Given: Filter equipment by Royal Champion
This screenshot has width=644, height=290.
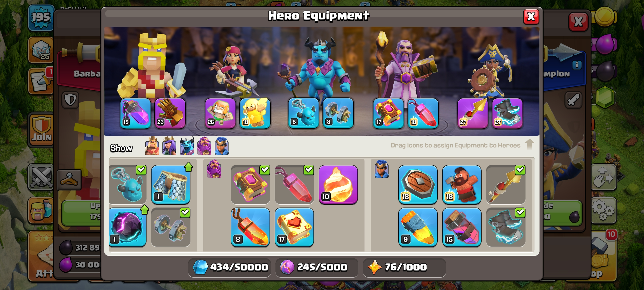Looking at the screenshot, I should coord(222,146).
